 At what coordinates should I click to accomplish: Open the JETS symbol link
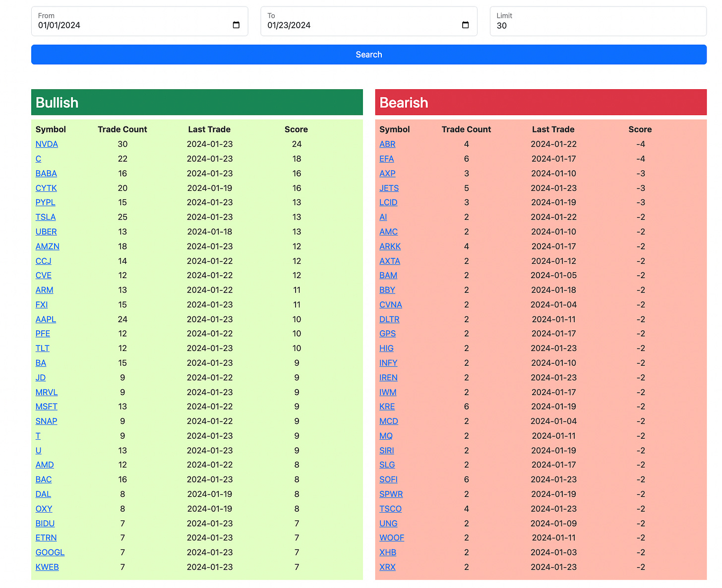tap(389, 188)
